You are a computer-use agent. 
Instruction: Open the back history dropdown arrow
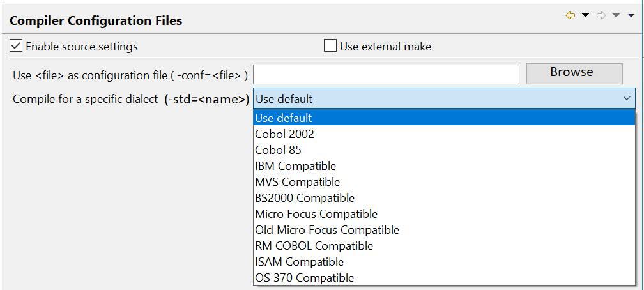click(x=586, y=15)
